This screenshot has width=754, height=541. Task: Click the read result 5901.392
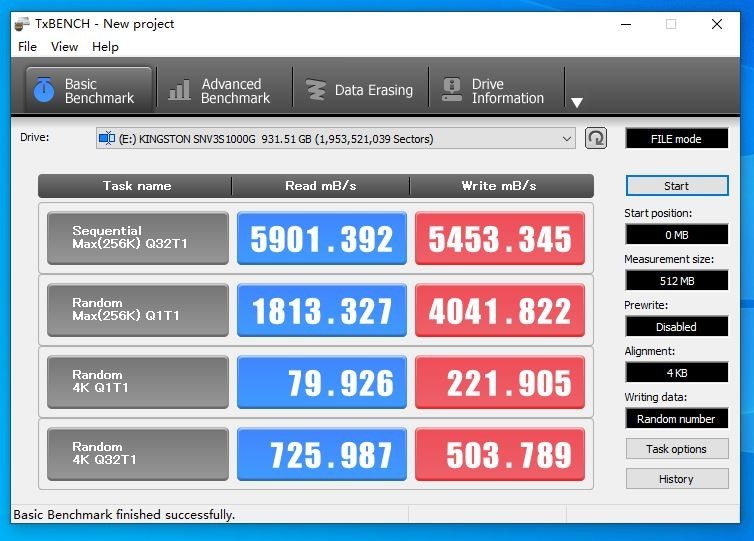tap(322, 238)
